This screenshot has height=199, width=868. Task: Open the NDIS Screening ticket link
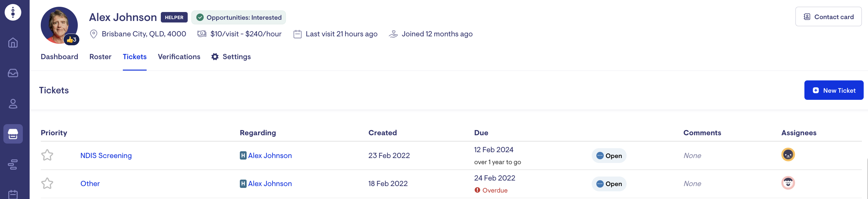[106, 156]
